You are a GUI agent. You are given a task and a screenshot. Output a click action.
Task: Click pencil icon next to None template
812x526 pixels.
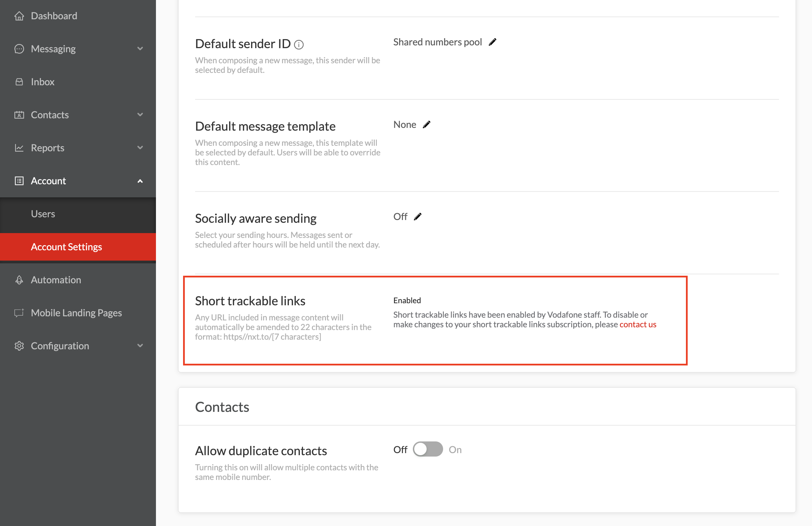click(427, 124)
